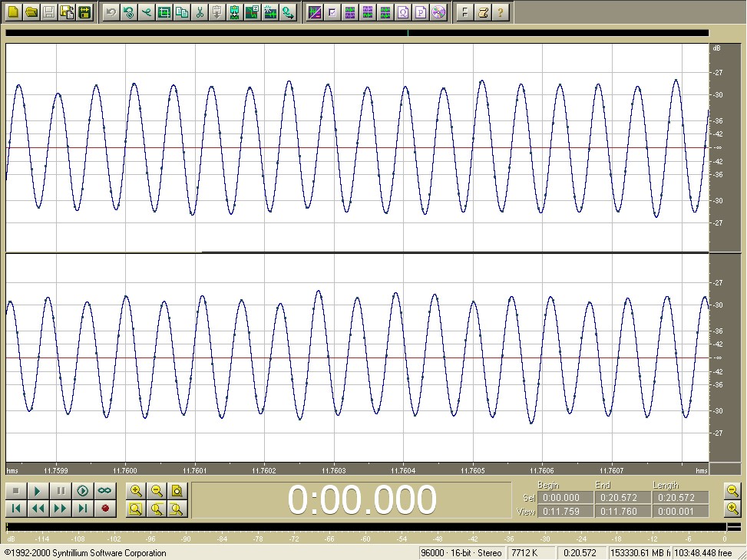This screenshot has width=747, height=560.
Task: Click the red Record button
Action: (x=105, y=508)
